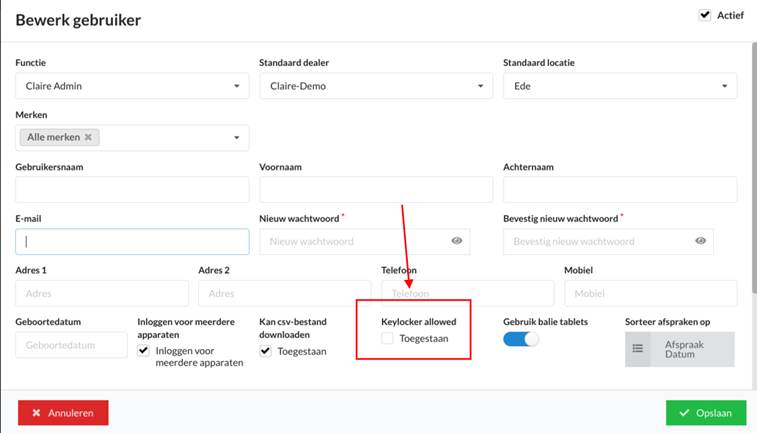The image size is (757, 433).
Task: Open the Standaard locatie dropdown
Action: coord(620,86)
